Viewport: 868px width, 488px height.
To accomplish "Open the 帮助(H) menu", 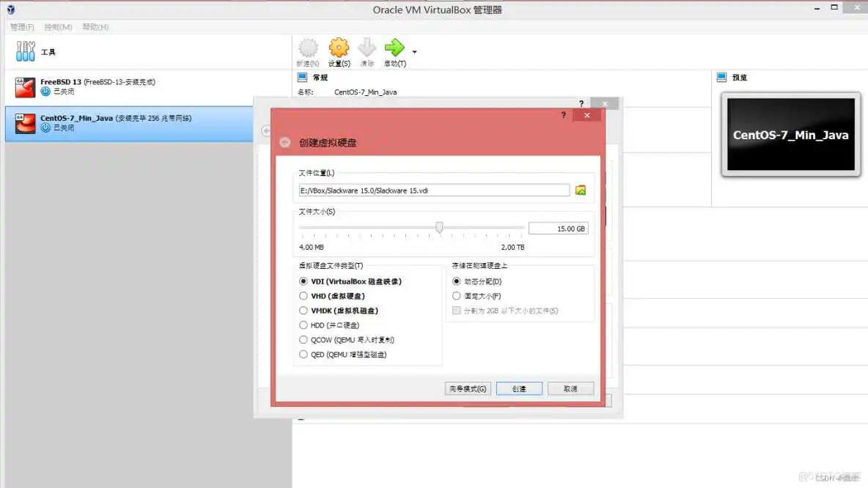I will (94, 26).
